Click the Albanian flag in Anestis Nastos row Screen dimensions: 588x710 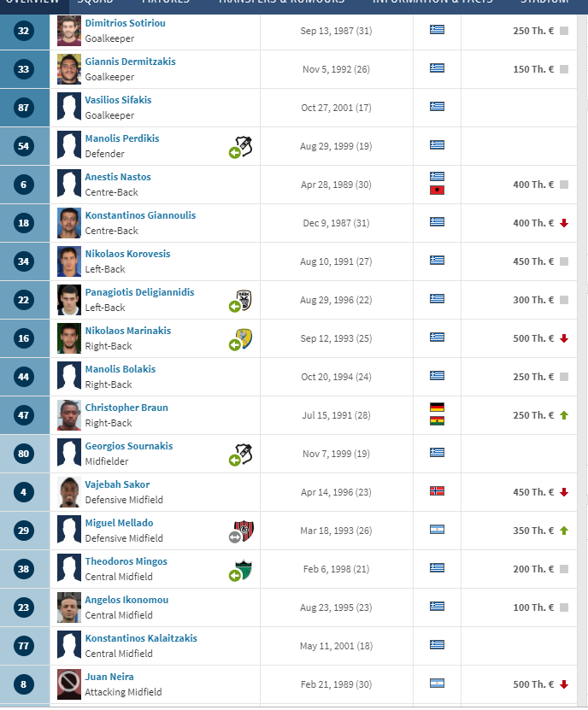point(437,191)
